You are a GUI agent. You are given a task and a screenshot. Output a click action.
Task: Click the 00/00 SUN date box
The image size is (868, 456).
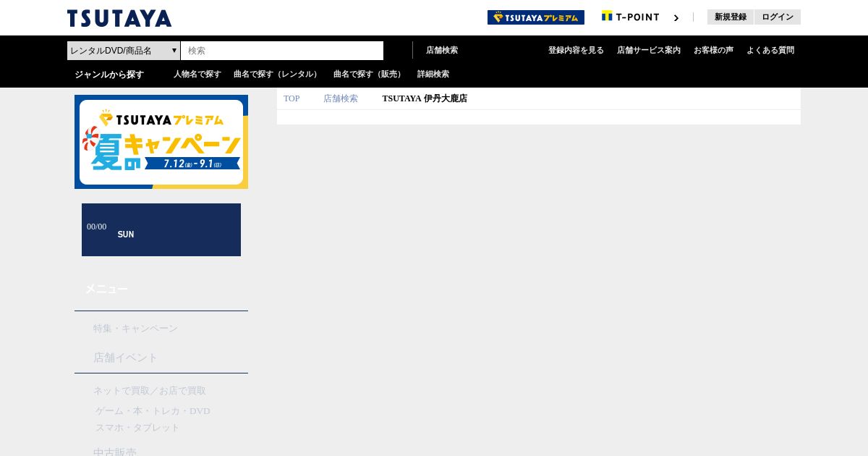[x=161, y=229]
